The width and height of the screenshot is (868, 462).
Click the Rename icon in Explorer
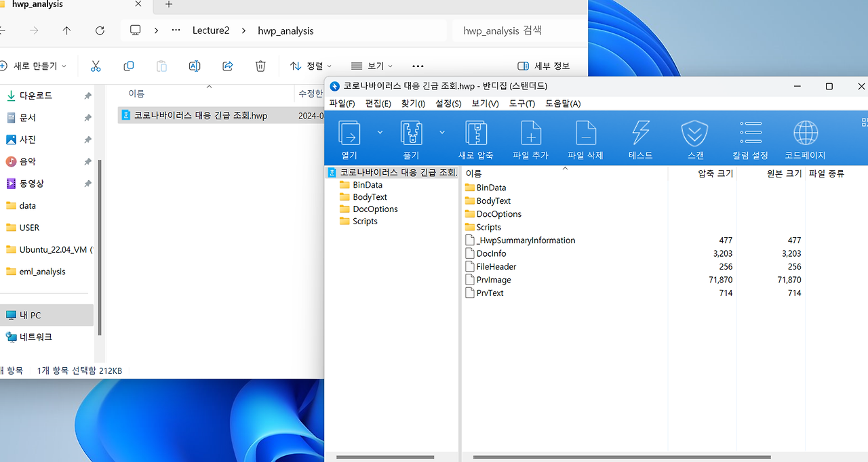195,66
